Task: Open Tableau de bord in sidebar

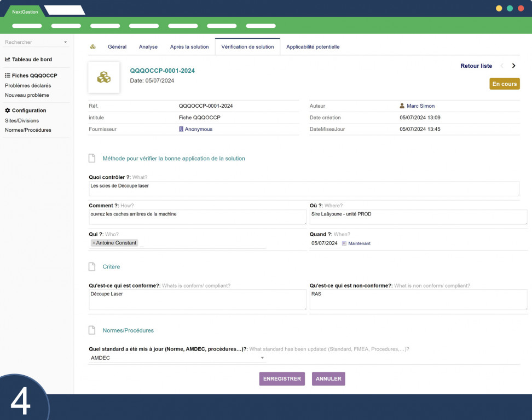Action: coord(32,59)
